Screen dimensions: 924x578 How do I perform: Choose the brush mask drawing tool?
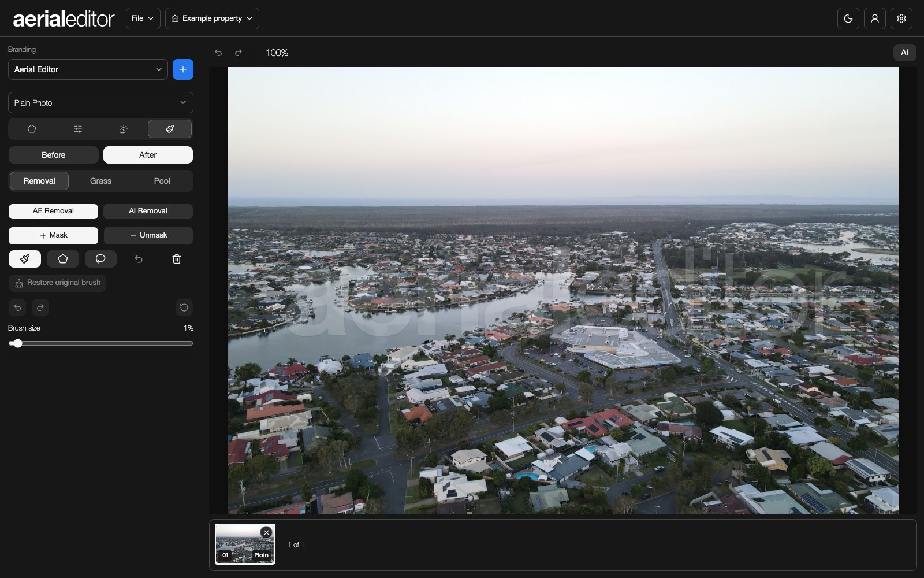(x=25, y=259)
